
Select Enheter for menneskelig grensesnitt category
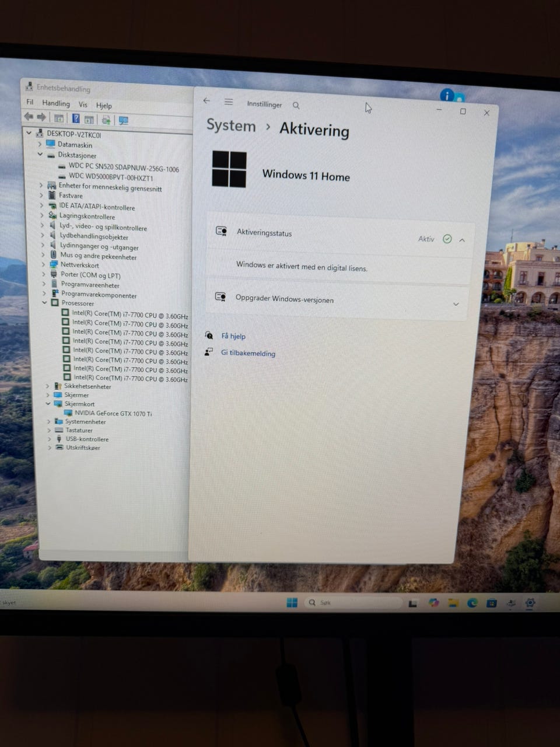coord(110,187)
